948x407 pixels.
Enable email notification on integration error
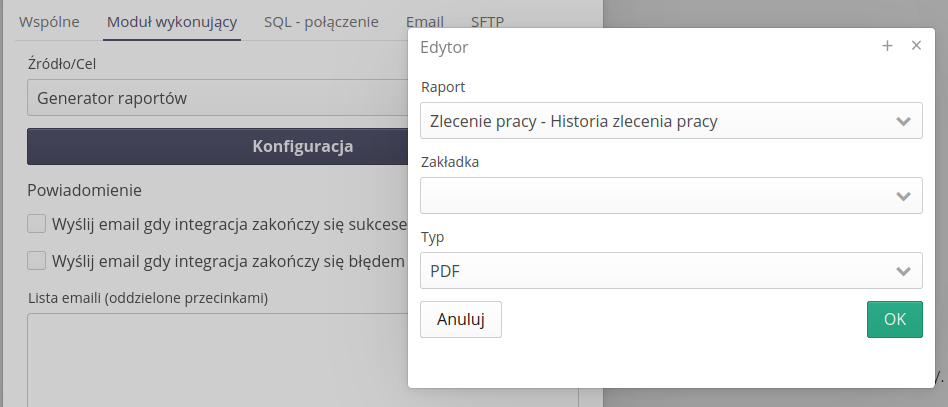tap(37, 261)
